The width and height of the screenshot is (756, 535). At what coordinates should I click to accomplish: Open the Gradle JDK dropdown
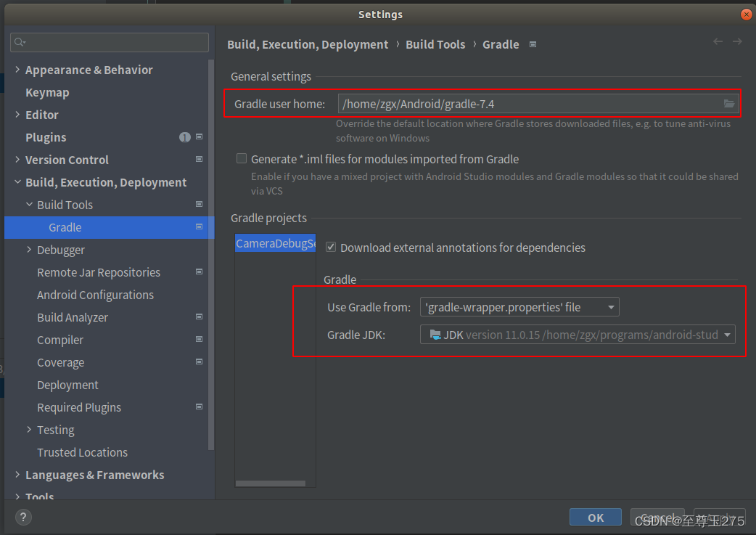(578, 335)
